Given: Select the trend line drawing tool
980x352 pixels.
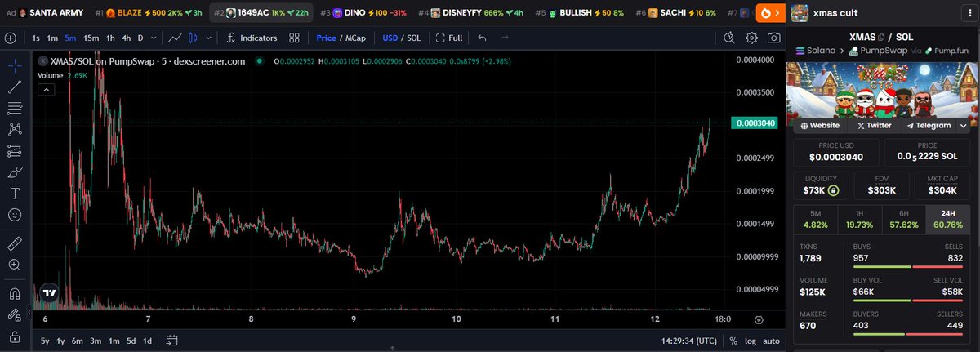Looking at the screenshot, I should click(x=14, y=87).
